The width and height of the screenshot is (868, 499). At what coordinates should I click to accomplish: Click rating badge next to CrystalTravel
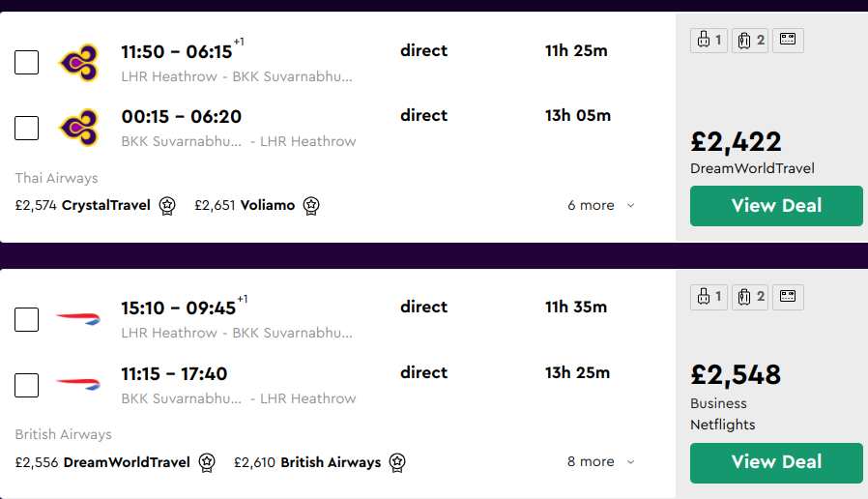coord(167,205)
